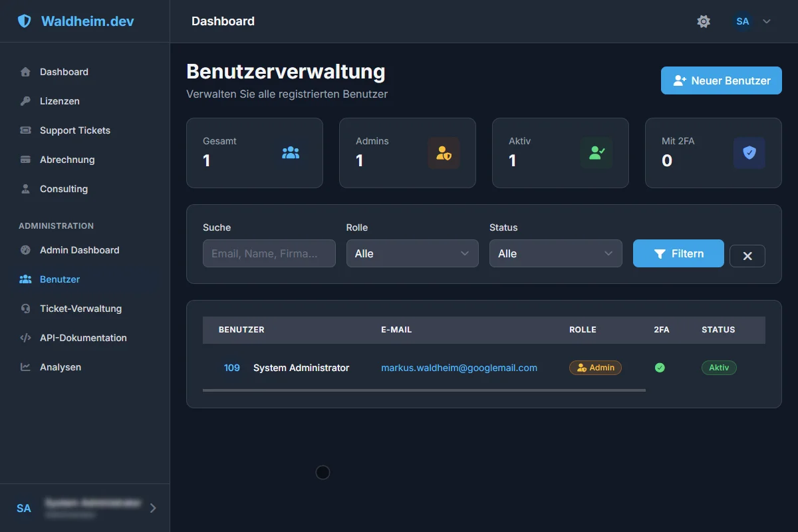Open the markus.waldheim@googlemail.com email link
Image resolution: width=798 pixels, height=532 pixels.
(459, 368)
